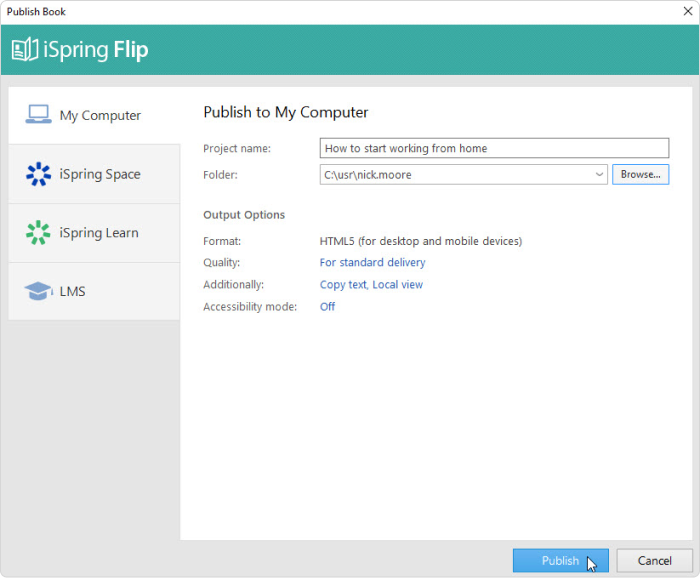
Task: Click the iSpring Flip wordmark in header
Action: (x=95, y=50)
